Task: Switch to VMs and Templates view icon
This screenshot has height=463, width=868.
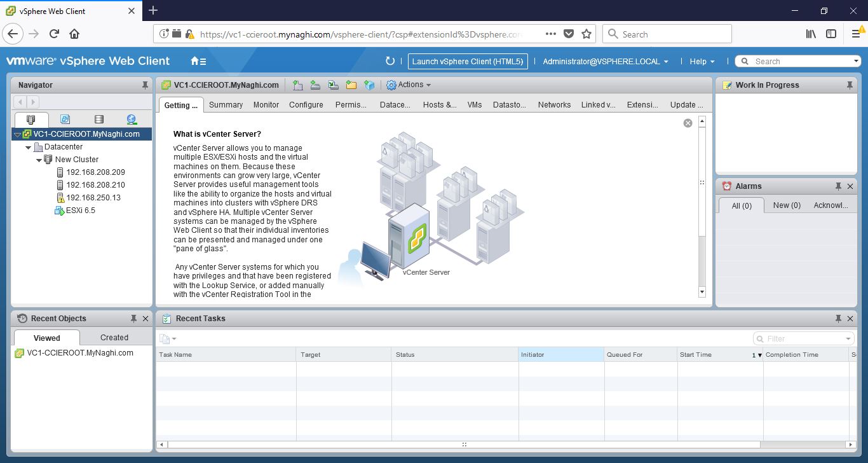Action: (x=65, y=120)
